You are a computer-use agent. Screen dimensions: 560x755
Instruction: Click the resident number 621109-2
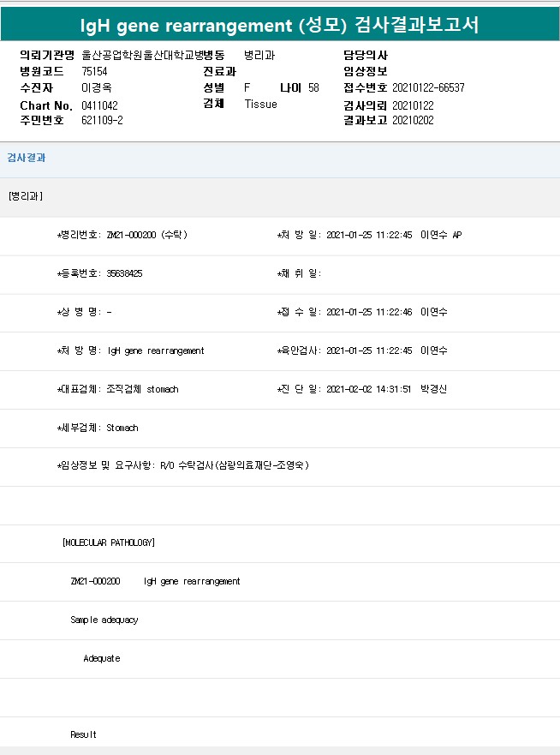102,121
